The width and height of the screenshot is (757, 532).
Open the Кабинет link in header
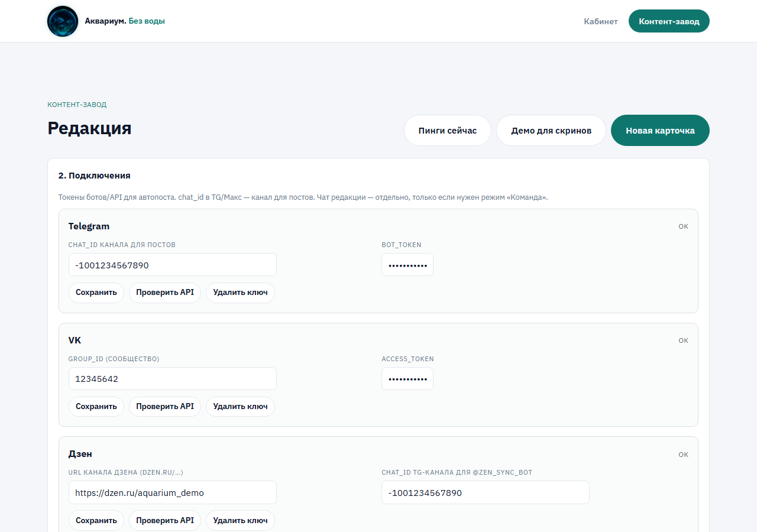(601, 21)
